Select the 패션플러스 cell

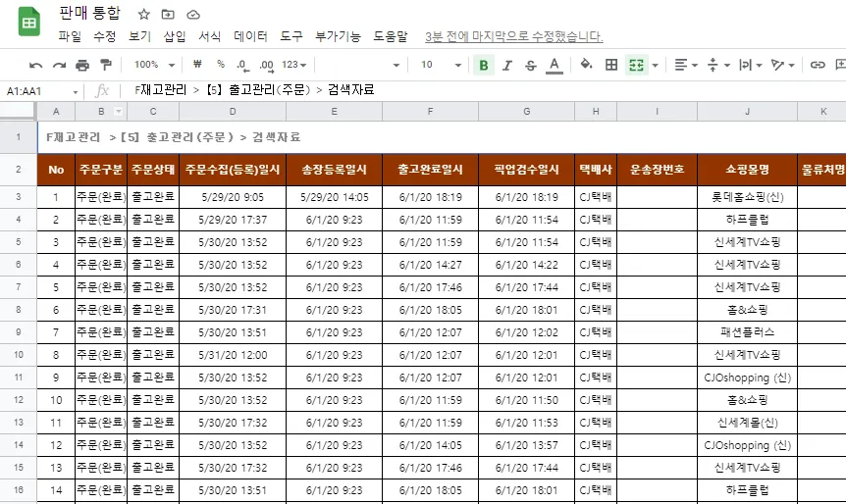pyautogui.click(x=747, y=332)
